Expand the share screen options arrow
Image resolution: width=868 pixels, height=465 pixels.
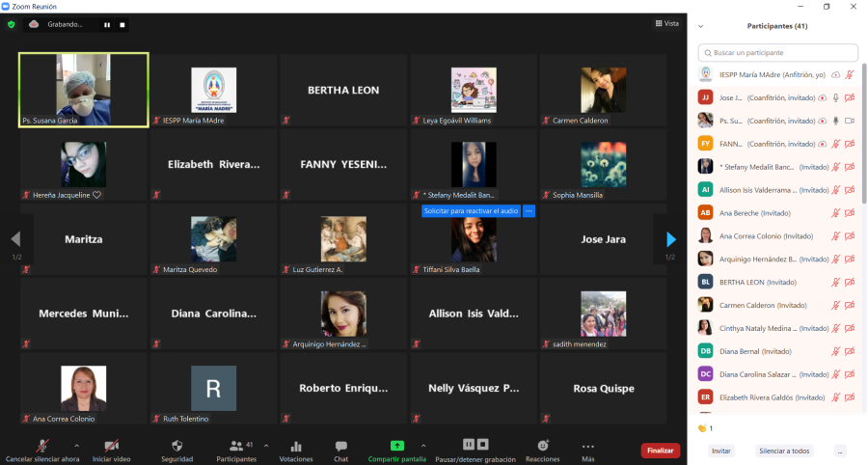pyautogui.click(x=422, y=445)
